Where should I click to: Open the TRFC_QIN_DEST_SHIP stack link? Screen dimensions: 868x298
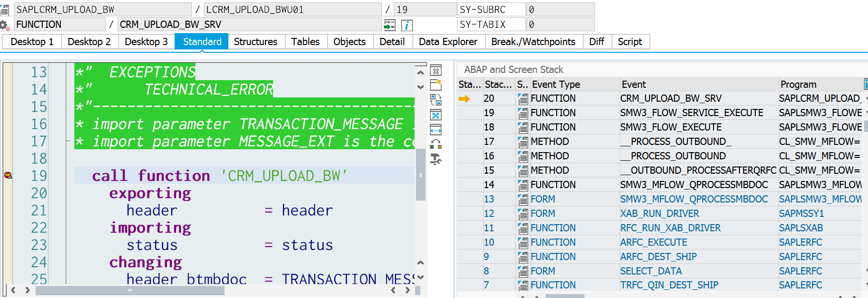[669, 285]
